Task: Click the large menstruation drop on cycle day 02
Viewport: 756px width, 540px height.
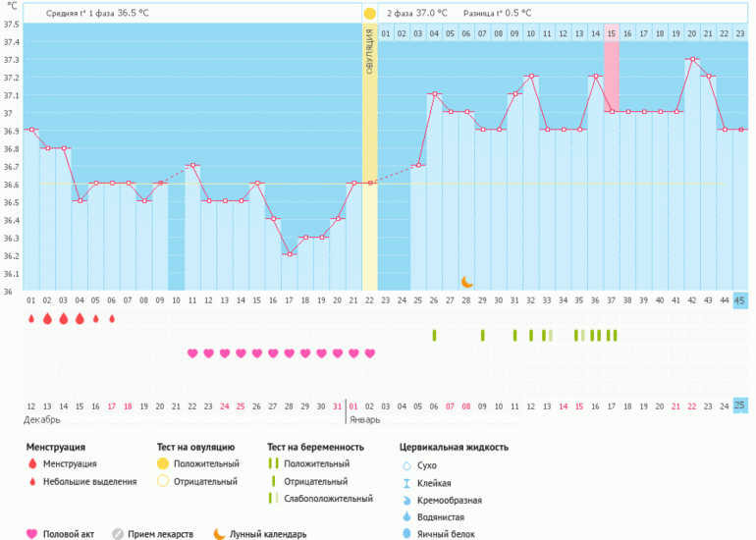Action: 47,318
